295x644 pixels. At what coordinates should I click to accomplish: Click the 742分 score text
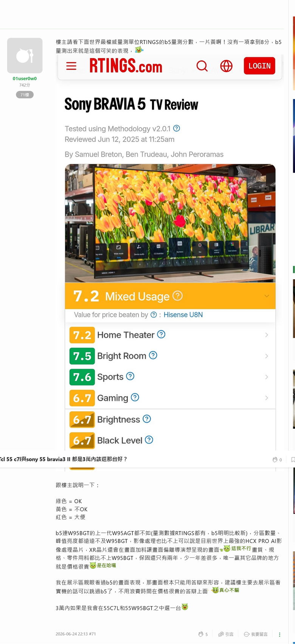pyautogui.click(x=25, y=85)
